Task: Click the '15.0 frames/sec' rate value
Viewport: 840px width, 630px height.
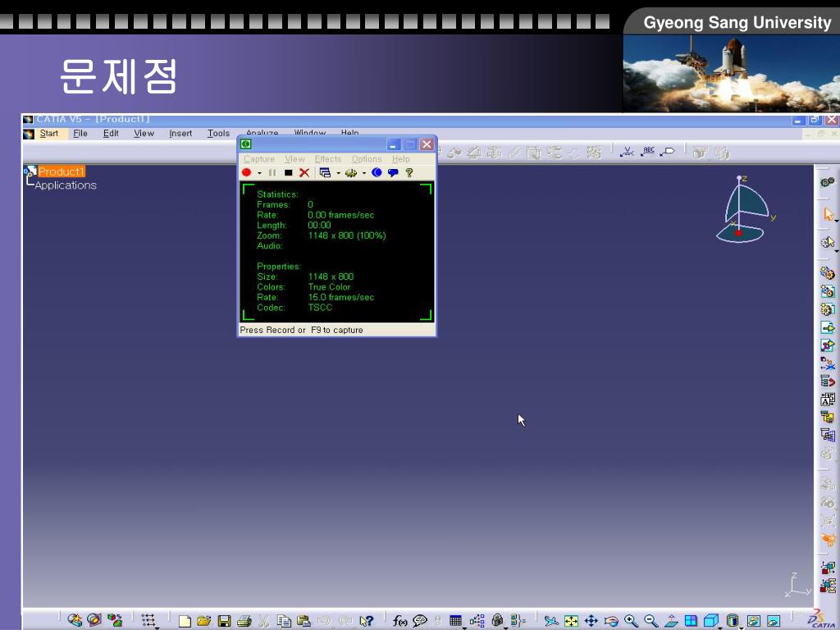Action: coord(340,297)
